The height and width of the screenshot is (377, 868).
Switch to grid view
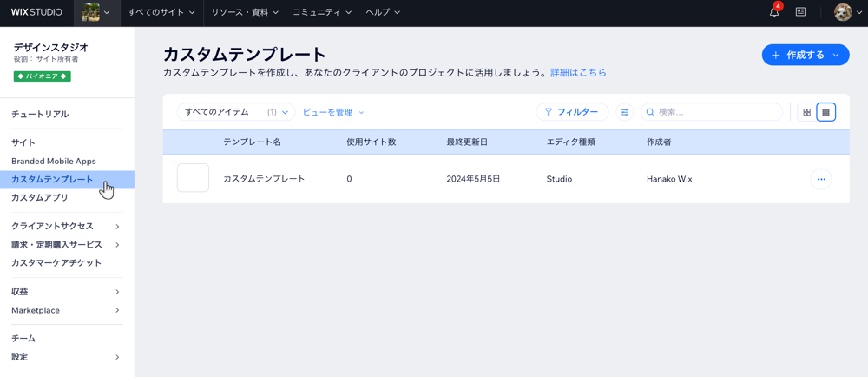coord(806,112)
